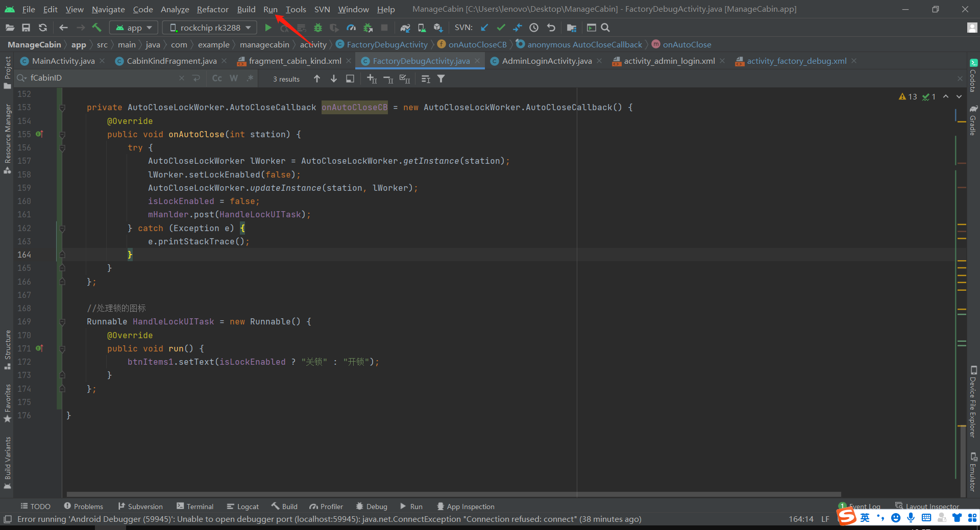Image resolution: width=980 pixels, height=530 pixels.
Task: Commit changes with the green checkmark
Action: tap(501, 28)
